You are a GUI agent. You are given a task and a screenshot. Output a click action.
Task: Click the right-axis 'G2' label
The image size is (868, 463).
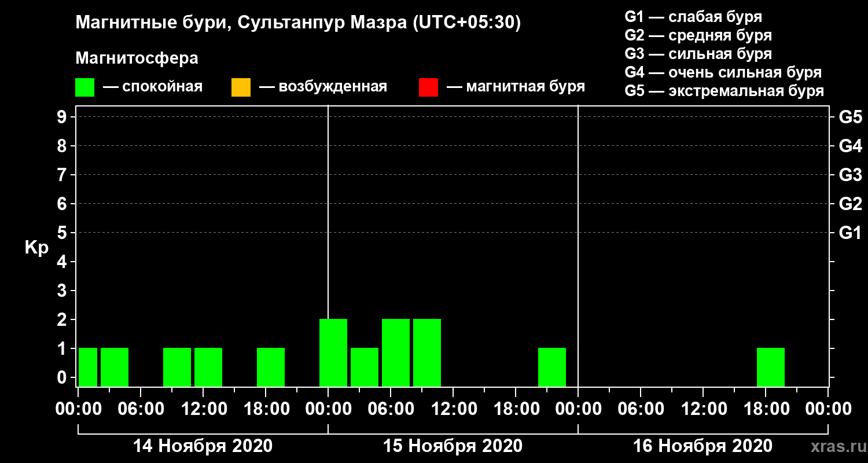point(851,204)
